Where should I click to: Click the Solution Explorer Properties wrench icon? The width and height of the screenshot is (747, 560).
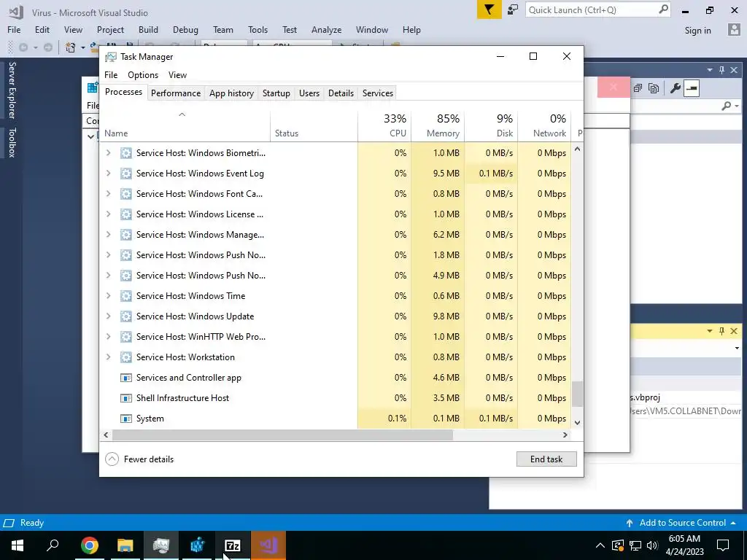click(x=675, y=88)
